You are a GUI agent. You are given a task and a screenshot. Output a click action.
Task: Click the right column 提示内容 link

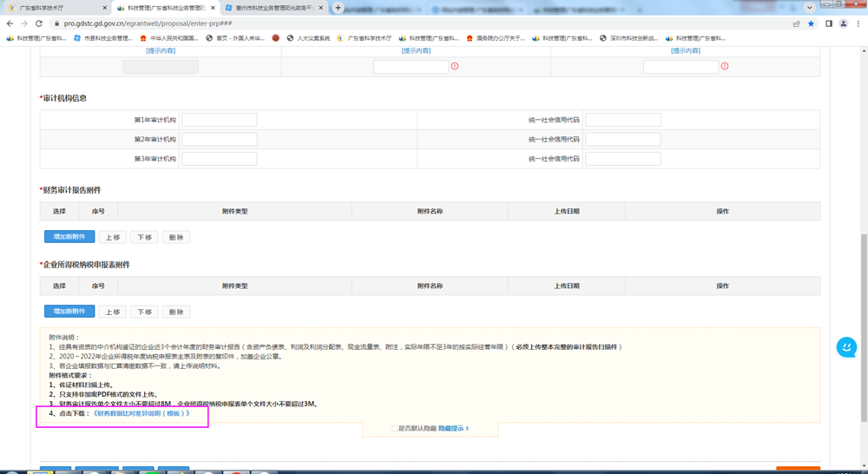pos(686,50)
